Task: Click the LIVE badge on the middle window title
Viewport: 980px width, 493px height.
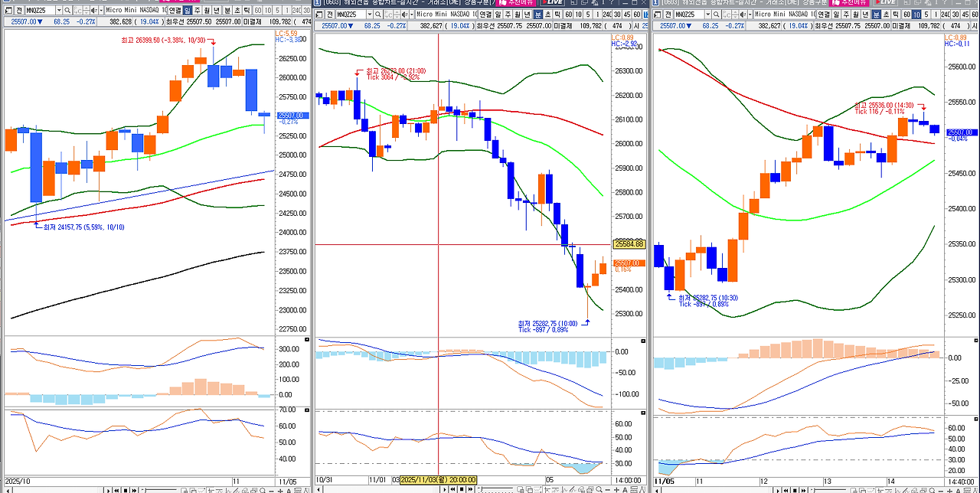Action: [x=552, y=3]
